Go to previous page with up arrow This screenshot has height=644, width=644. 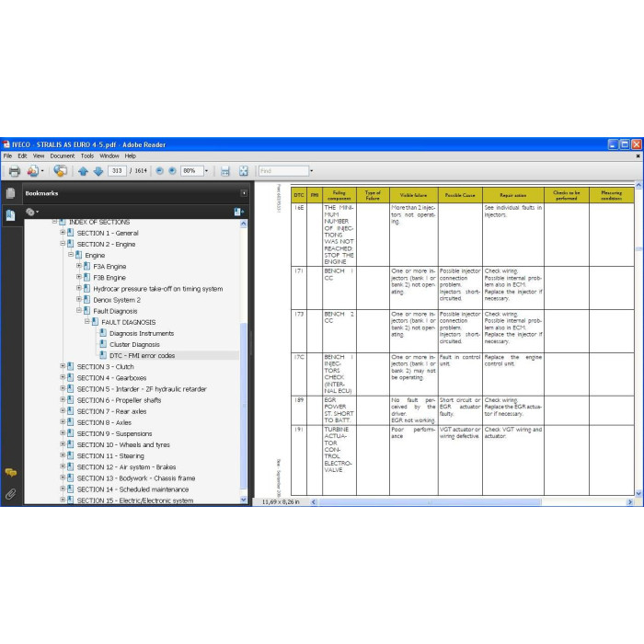(x=83, y=171)
